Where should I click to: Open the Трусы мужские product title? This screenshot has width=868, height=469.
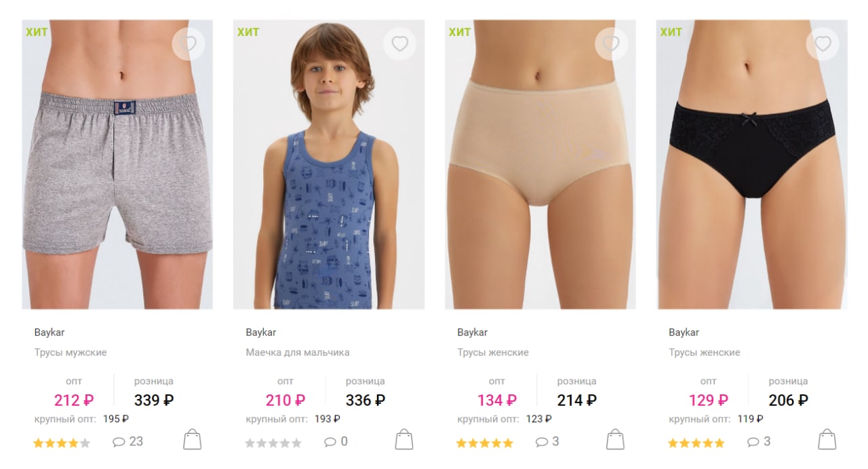[x=71, y=352]
